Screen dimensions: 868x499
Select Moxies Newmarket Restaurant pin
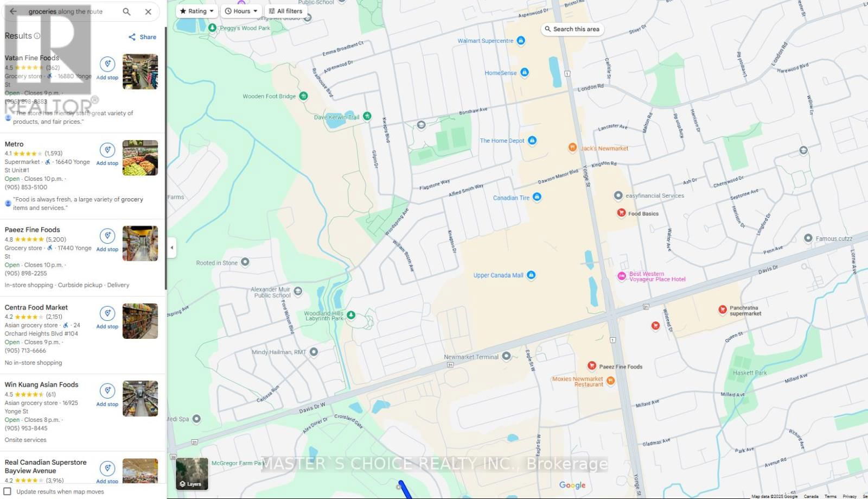pyautogui.click(x=610, y=381)
